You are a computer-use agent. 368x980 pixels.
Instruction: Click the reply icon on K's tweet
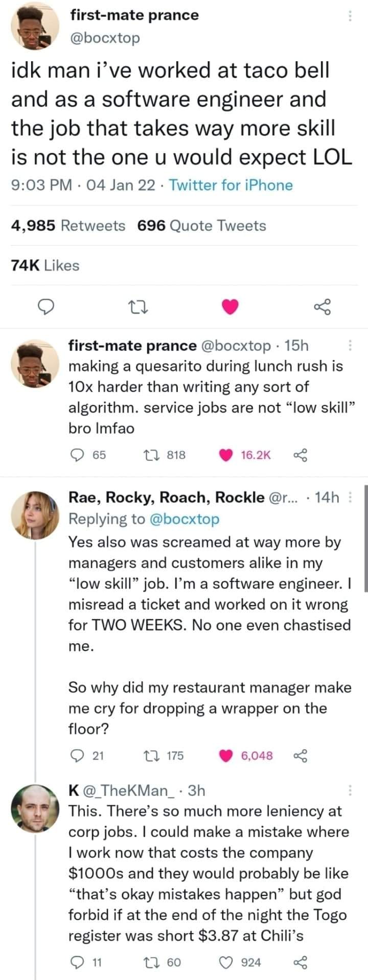[77, 963]
